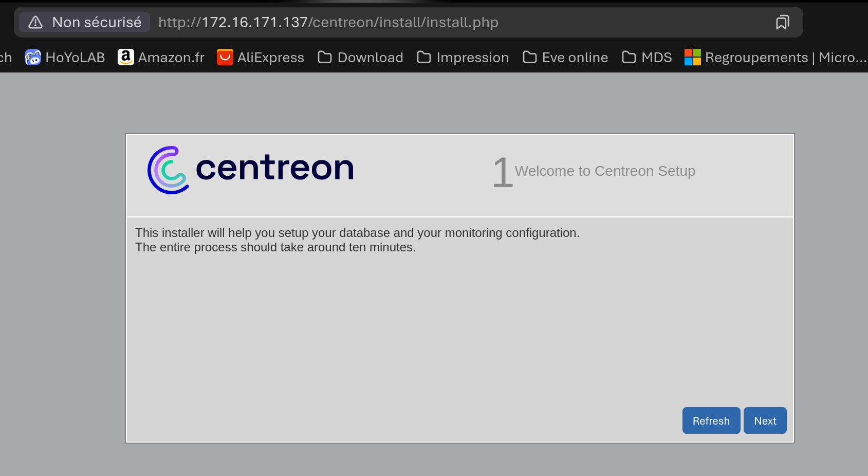
Task: Click the 'Non sécurisé' security warning badge
Action: [x=85, y=22]
